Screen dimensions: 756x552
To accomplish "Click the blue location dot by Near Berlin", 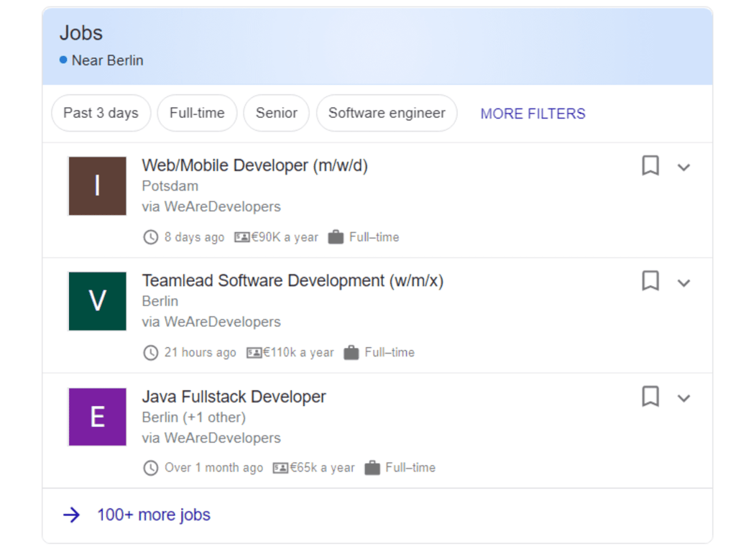I will [63, 60].
